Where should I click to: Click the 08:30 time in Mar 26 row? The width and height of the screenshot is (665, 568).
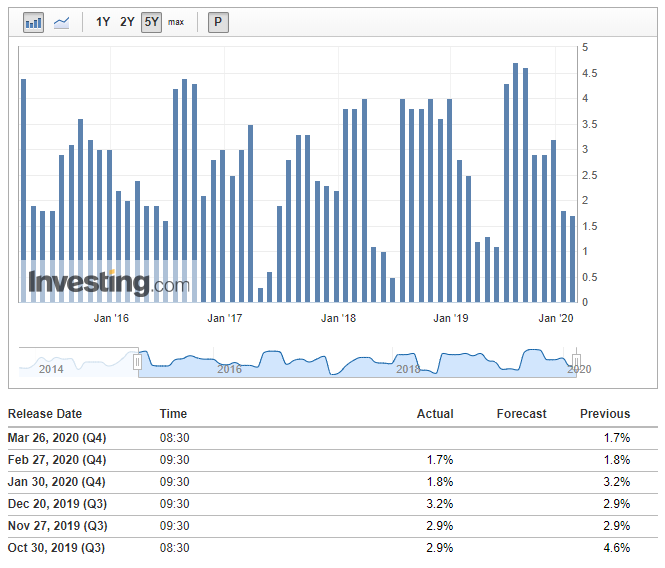coord(174,438)
